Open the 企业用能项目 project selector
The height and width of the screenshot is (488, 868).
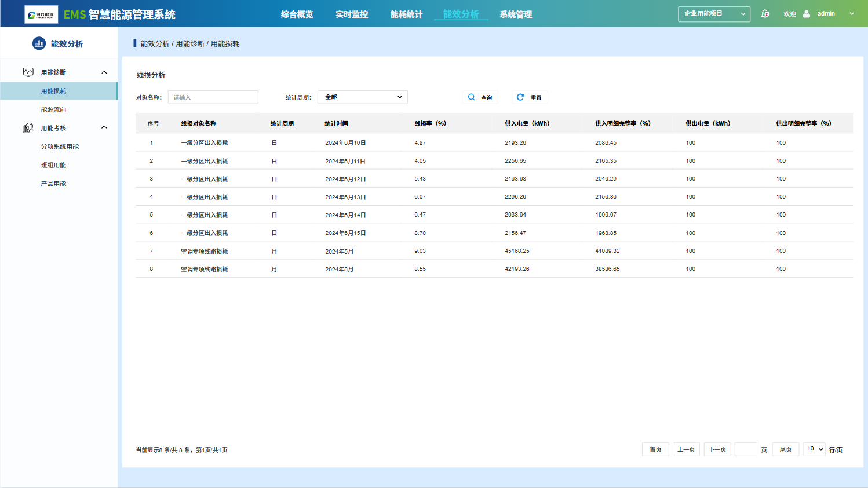714,14
